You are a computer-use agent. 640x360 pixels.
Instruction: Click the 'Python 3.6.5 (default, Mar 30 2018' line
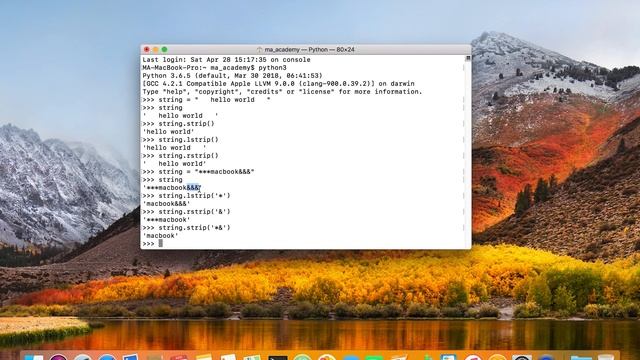pos(232,76)
